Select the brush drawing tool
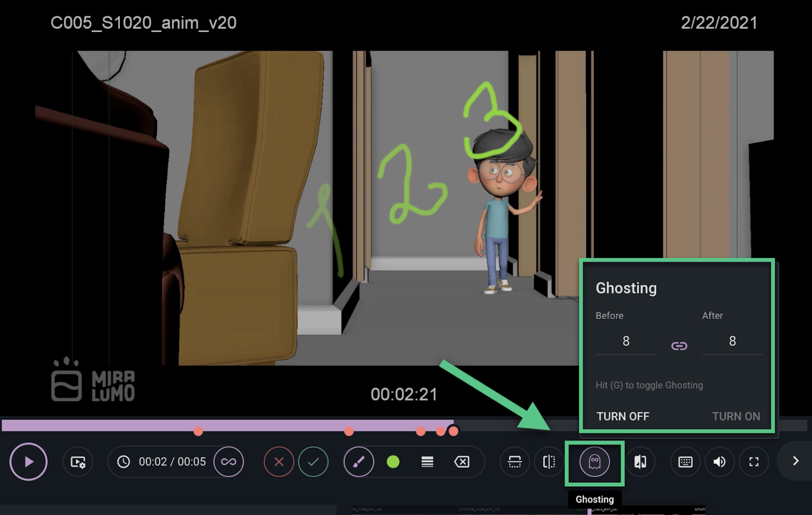 [x=359, y=462]
